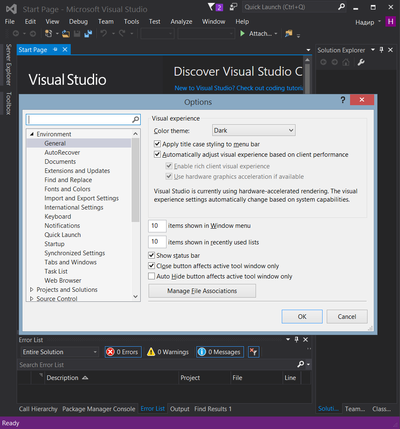400x429 pixels.
Task: Click the Open File folder icon
Action: [66, 34]
